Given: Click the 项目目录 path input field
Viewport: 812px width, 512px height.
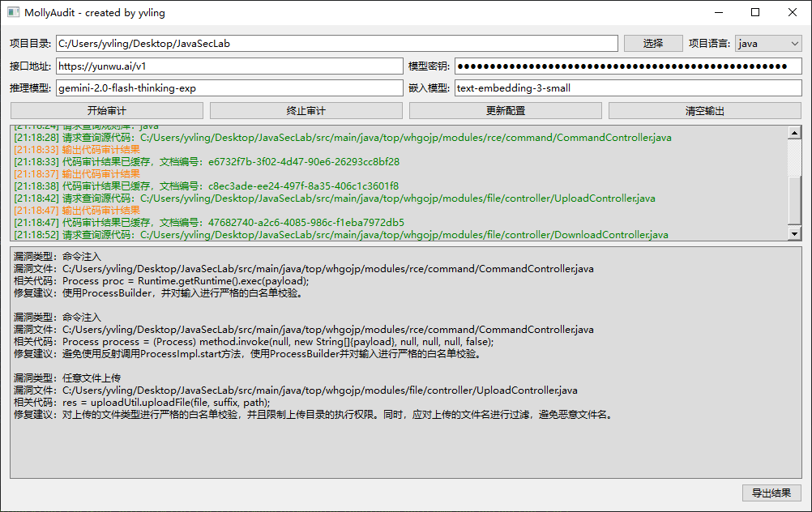Looking at the screenshot, I should coord(336,44).
